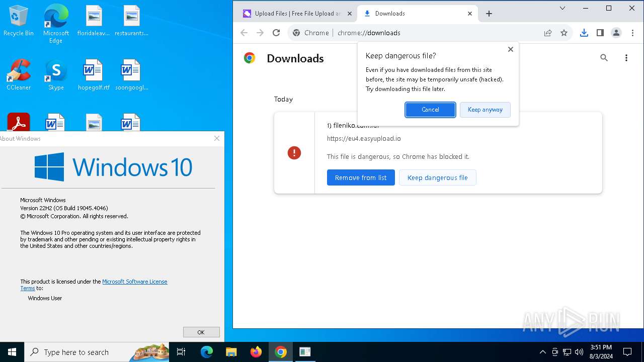Click Cancel in the dangerous file dialog
This screenshot has width=644, height=362.
point(430,110)
